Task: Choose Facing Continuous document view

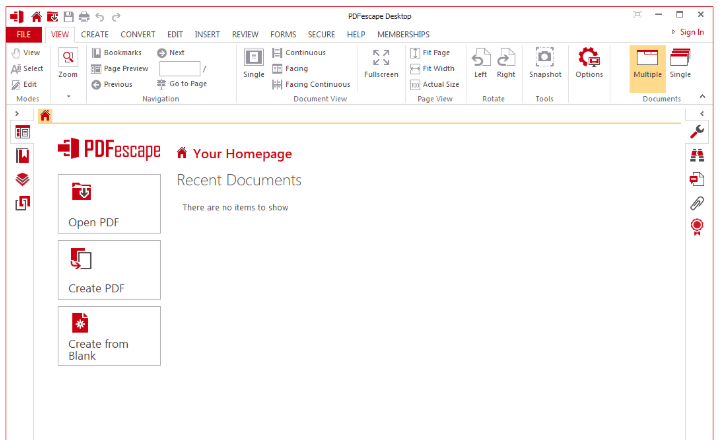Action: tap(311, 85)
